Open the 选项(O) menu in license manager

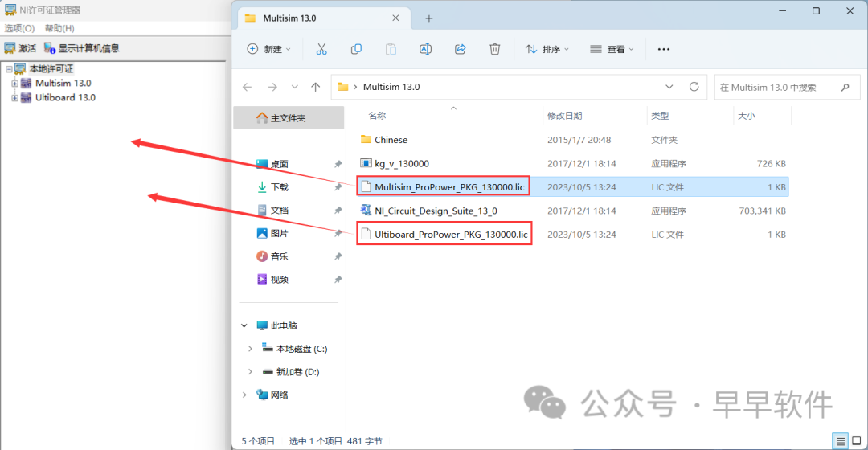point(19,28)
